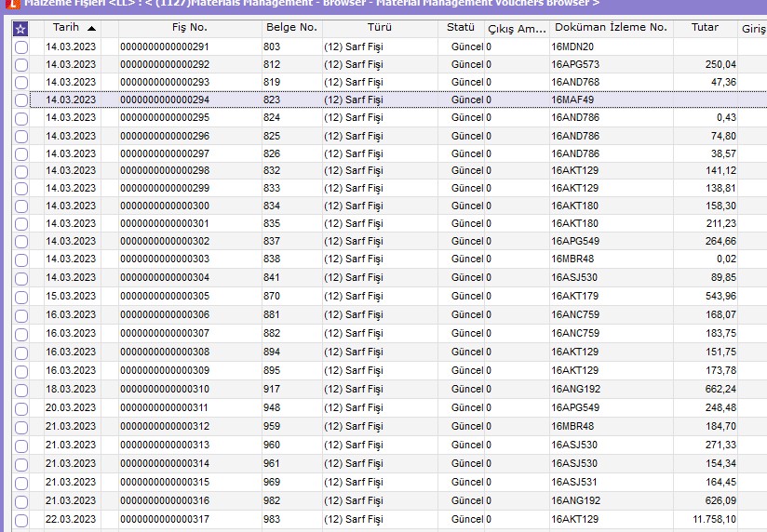The image size is (767, 532).
Task: Select the checkbox for voucher 0000000000000317
Action: 21,520
